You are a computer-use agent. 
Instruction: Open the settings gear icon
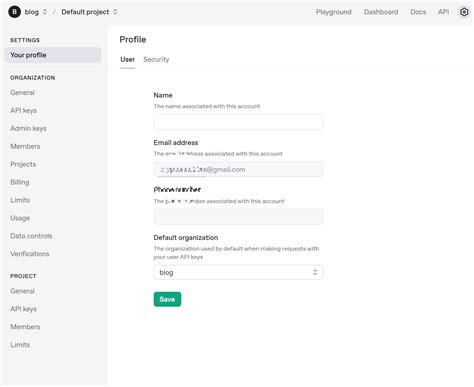464,12
